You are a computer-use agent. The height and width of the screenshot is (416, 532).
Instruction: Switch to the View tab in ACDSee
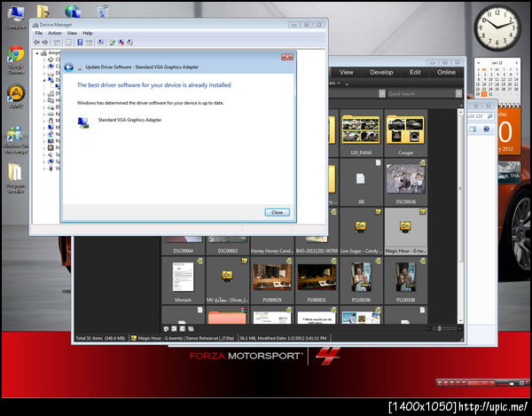(x=347, y=72)
